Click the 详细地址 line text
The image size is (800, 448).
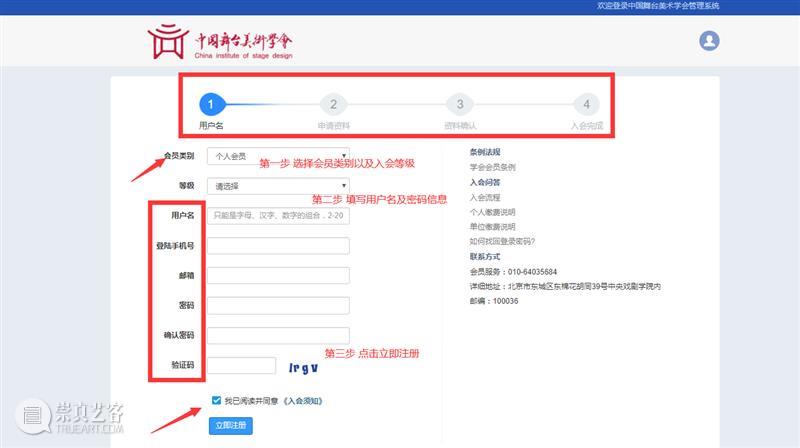[565, 286]
